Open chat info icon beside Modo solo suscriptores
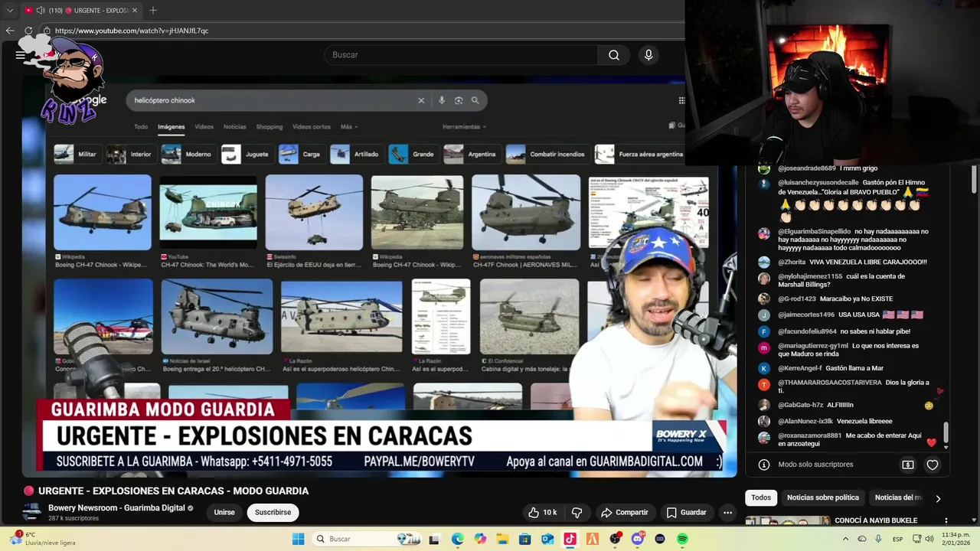 (763, 465)
